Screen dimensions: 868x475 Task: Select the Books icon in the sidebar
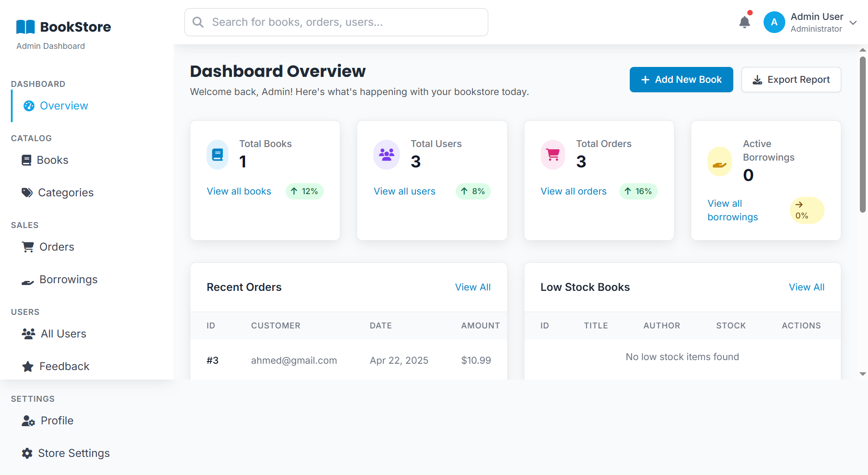click(27, 160)
